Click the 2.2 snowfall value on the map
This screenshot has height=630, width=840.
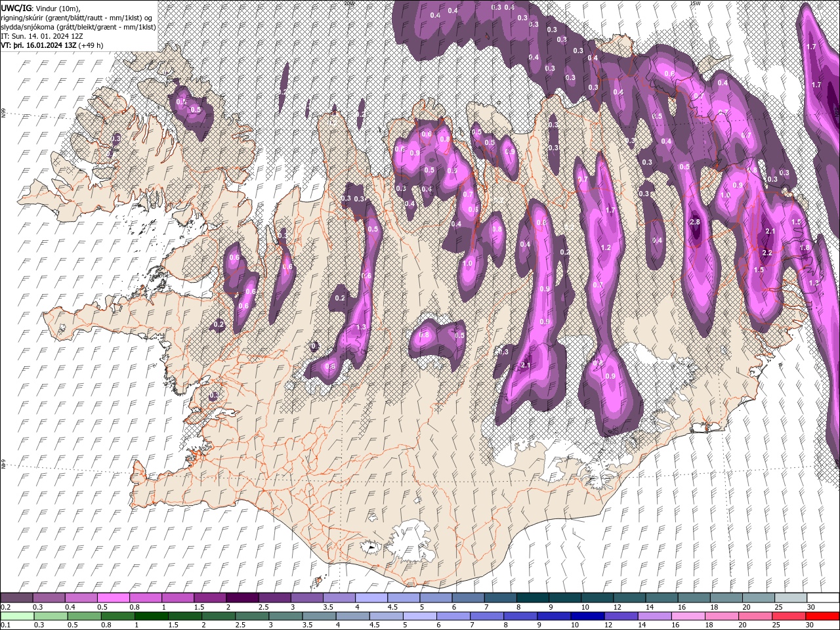point(766,253)
